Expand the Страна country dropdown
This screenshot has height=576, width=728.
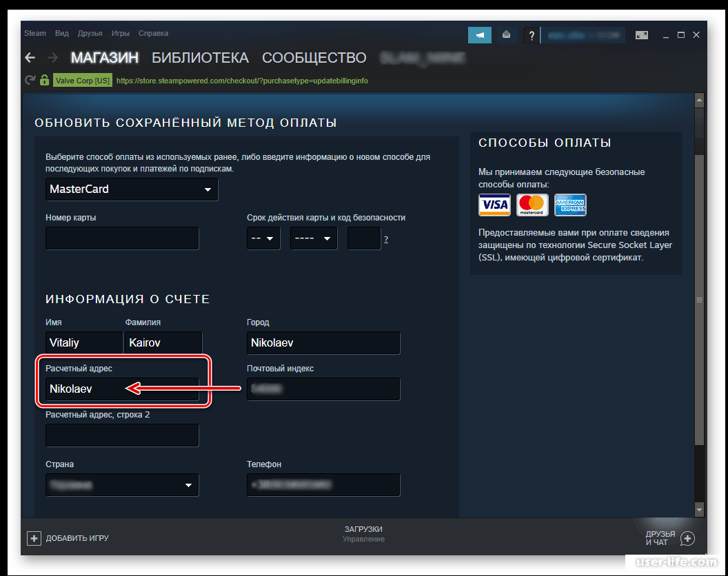pos(122,485)
